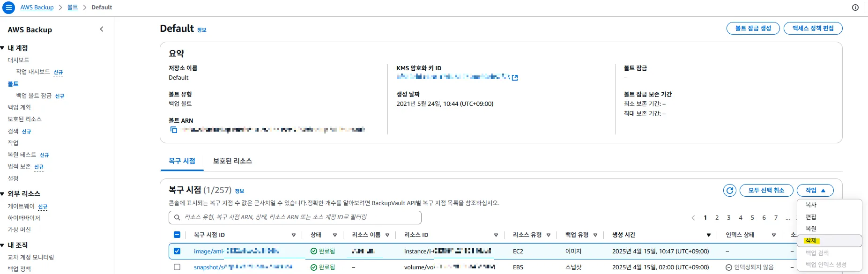This screenshot has width=868, height=274.
Task: Select 삭제 from actions menu
Action: tap(829, 241)
